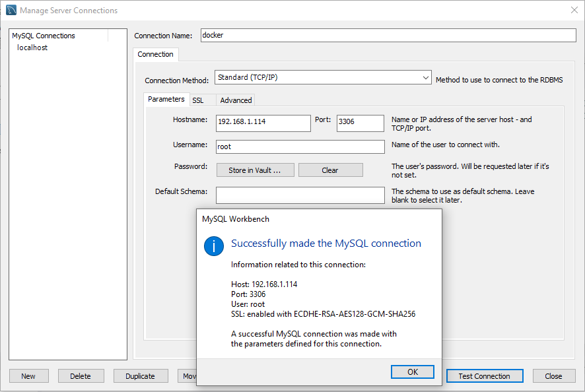Click the 'Password:' label

tap(191, 166)
